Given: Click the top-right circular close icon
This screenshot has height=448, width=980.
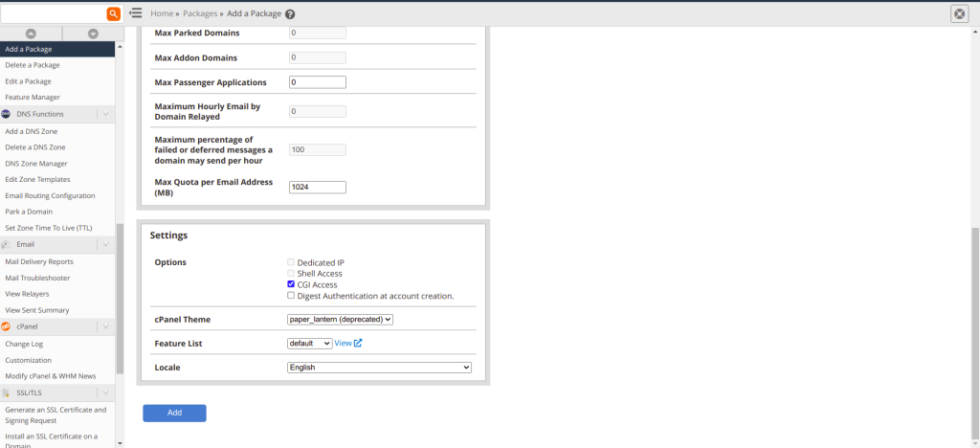Looking at the screenshot, I should click(960, 13).
